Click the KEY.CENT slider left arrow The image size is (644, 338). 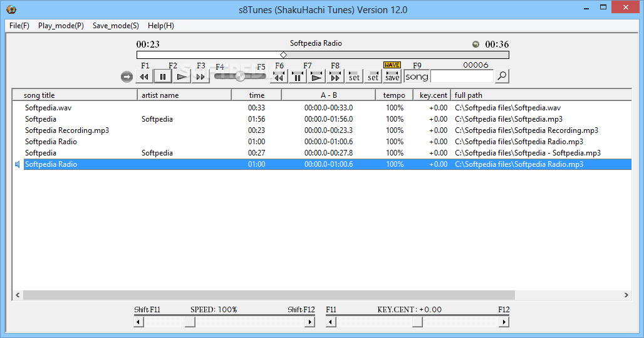(x=331, y=322)
